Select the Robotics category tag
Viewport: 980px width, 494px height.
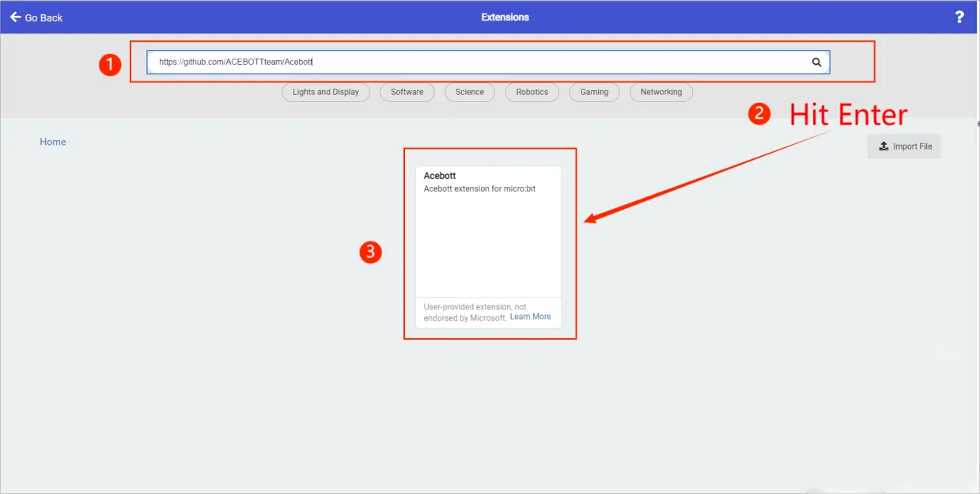pyautogui.click(x=532, y=92)
